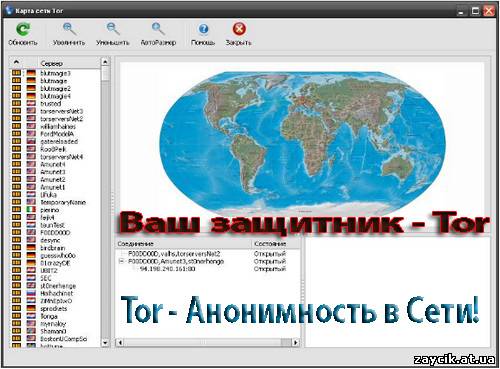Click the status icon next to sprockets
The width and height of the screenshot is (500, 369).
(16, 309)
